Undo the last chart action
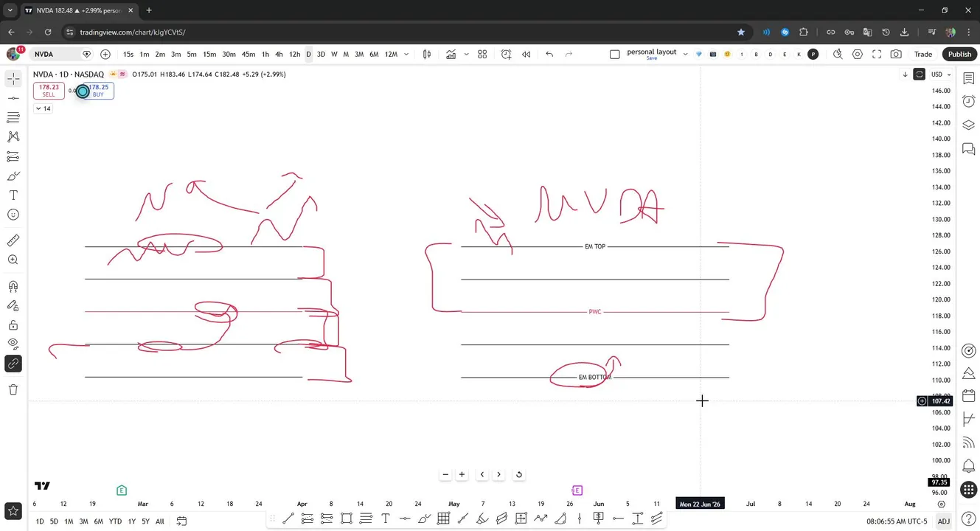This screenshot has height=531, width=980. 549,54
